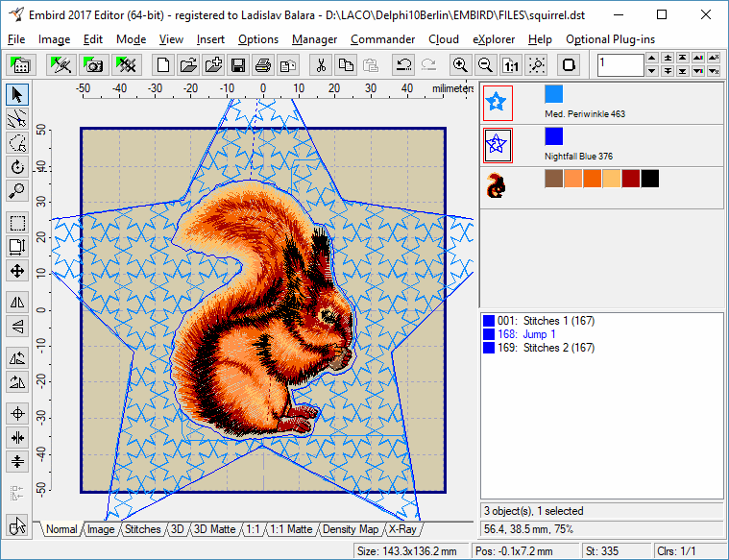Screen dimensions: 729x560
Task: Select the Split scissors tool in left toolbar
Action: pos(17,118)
